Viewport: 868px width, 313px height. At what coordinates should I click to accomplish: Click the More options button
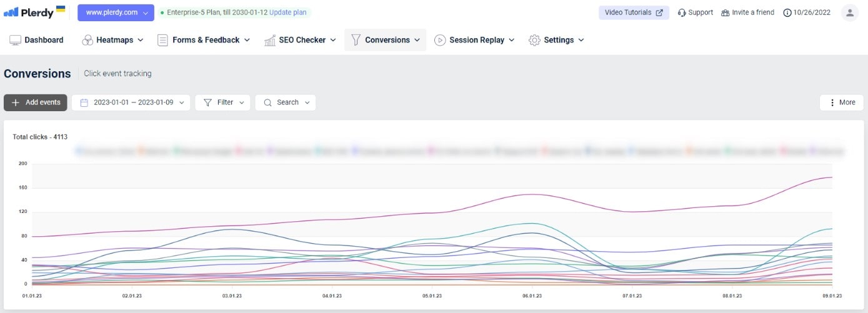[841, 102]
